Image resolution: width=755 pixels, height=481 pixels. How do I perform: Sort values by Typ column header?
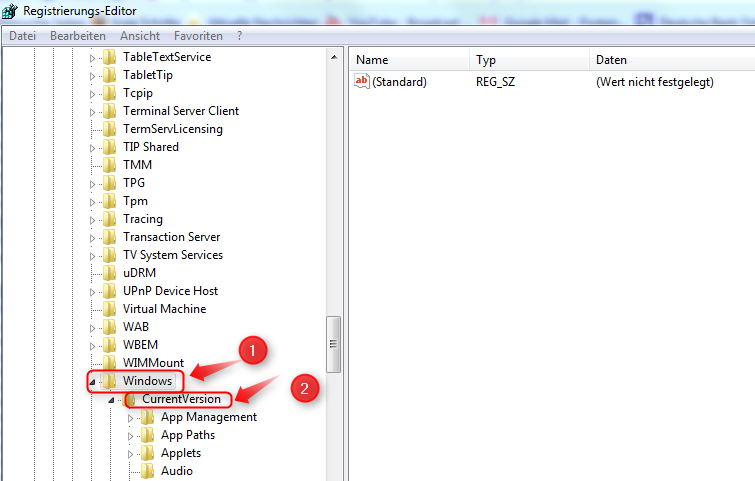pos(529,60)
